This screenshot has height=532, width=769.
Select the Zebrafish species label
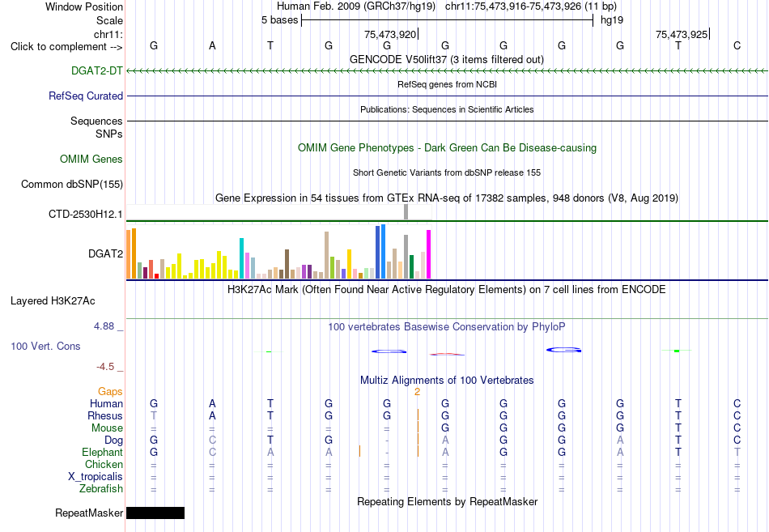(101, 489)
